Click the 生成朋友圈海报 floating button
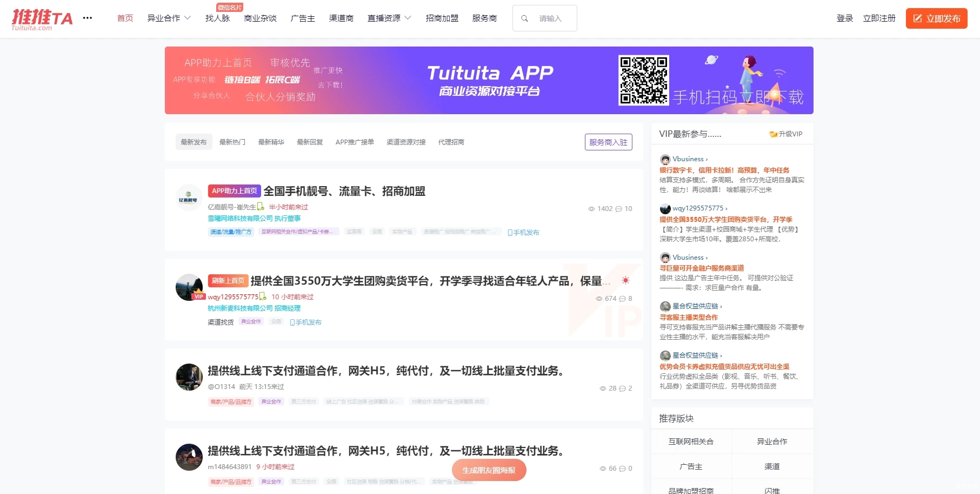 coord(489,470)
